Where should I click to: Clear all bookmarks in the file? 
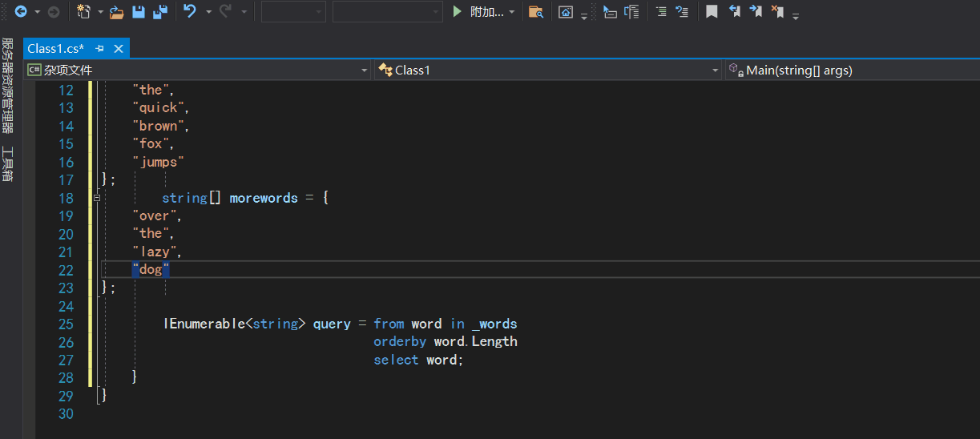tap(776, 11)
